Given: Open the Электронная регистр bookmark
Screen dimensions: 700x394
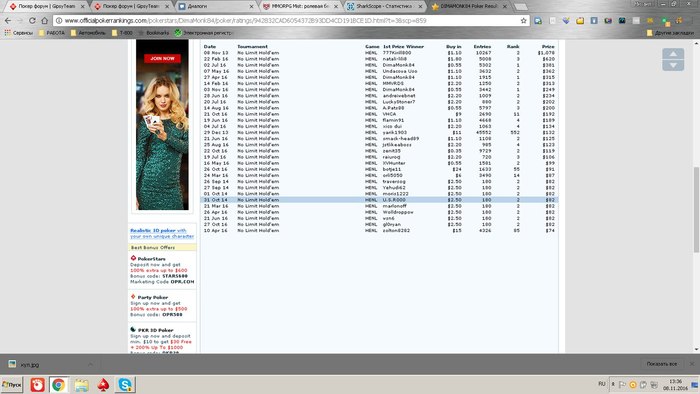Looking at the screenshot, I should pyautogui.click(x=204, y=33).
